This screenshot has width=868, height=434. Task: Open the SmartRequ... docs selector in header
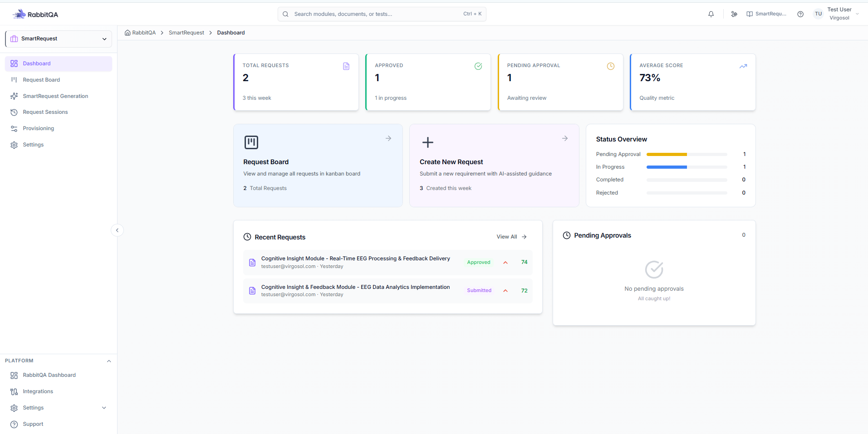tap(766, 14)
